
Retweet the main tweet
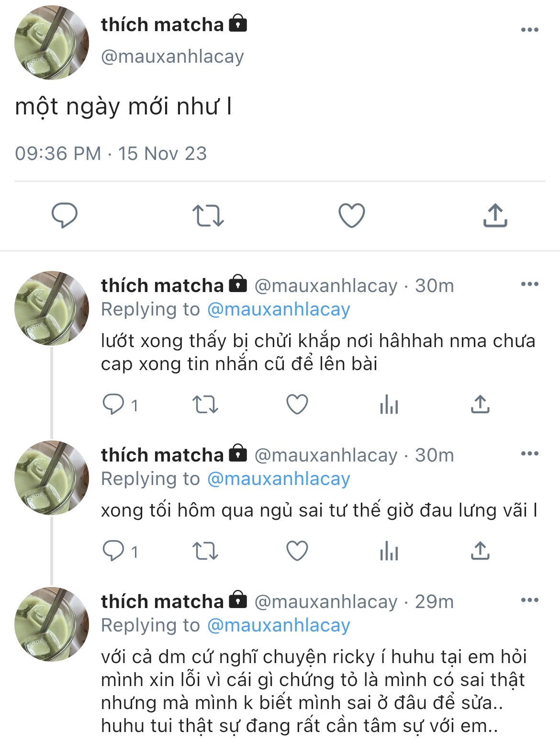point(208,215)
